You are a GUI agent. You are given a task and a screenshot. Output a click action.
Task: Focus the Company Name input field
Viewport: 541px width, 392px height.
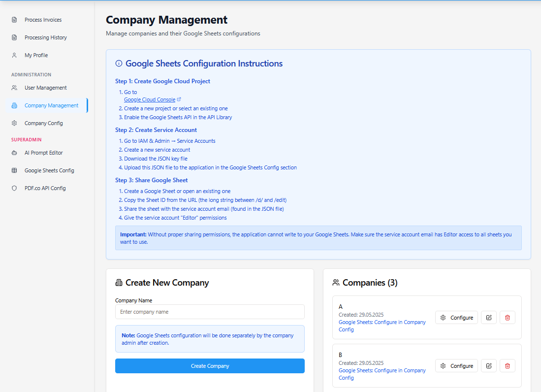coord(210,312)
